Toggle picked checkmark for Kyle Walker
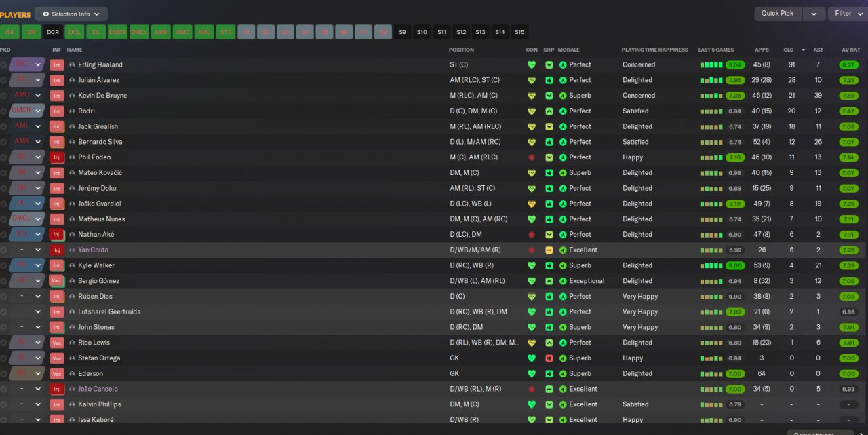868x435 pixels. click(3, 266)
